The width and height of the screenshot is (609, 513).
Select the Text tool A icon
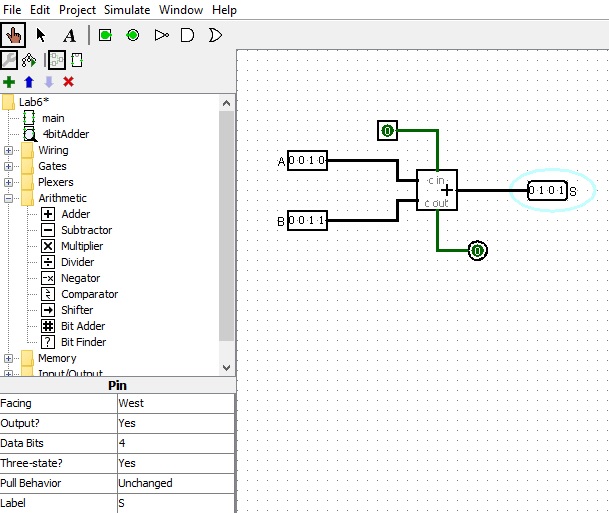click(x=69, y=36)
